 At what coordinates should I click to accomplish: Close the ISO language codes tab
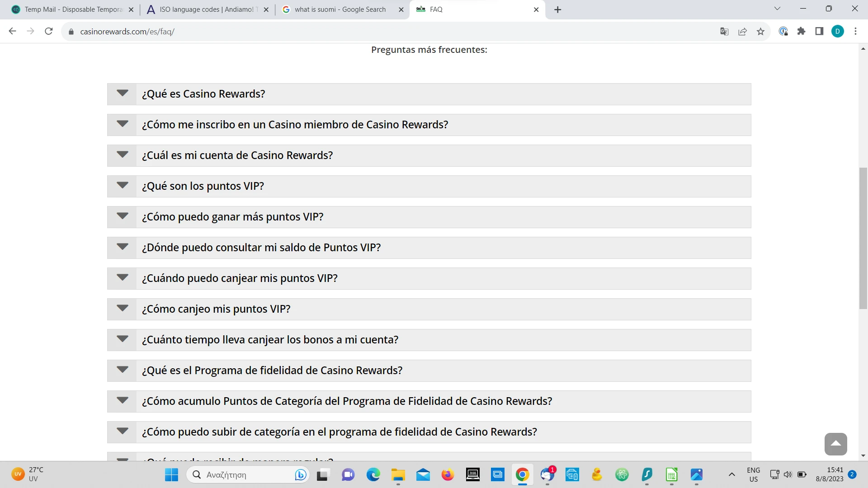[266, 9]
